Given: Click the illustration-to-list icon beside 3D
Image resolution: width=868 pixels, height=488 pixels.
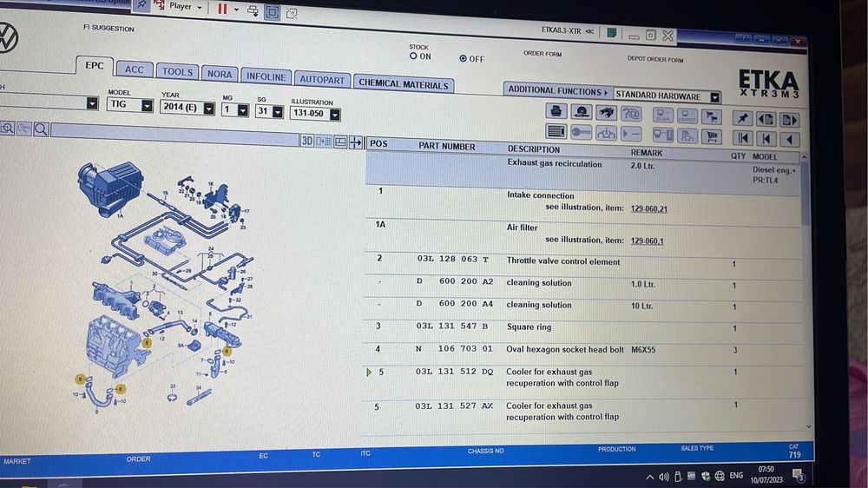Looking at the screenshot, I should click(x=323, y=142).
